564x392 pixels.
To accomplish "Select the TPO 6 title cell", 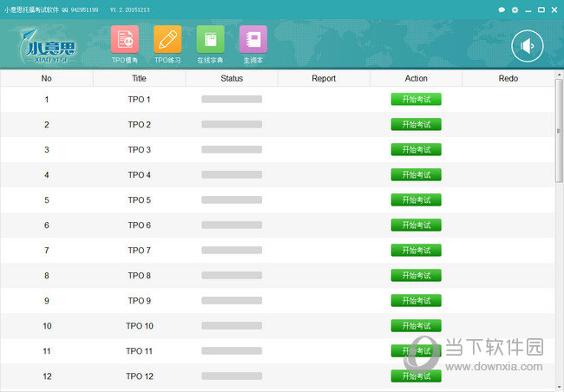I will [x=139, y=225].
